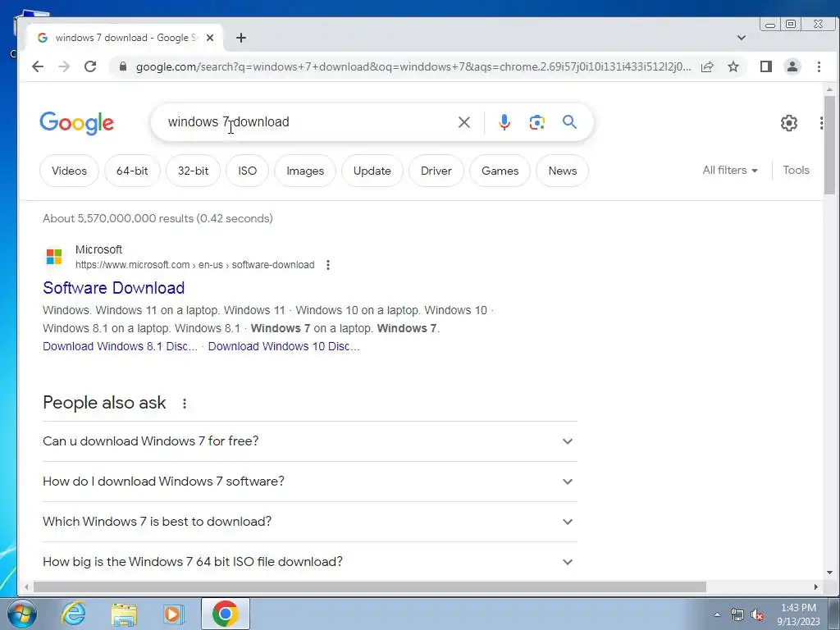The height and width of the screenshot is (630, 840).
Task: Bookmark this tab with the star
Action: 733,66
